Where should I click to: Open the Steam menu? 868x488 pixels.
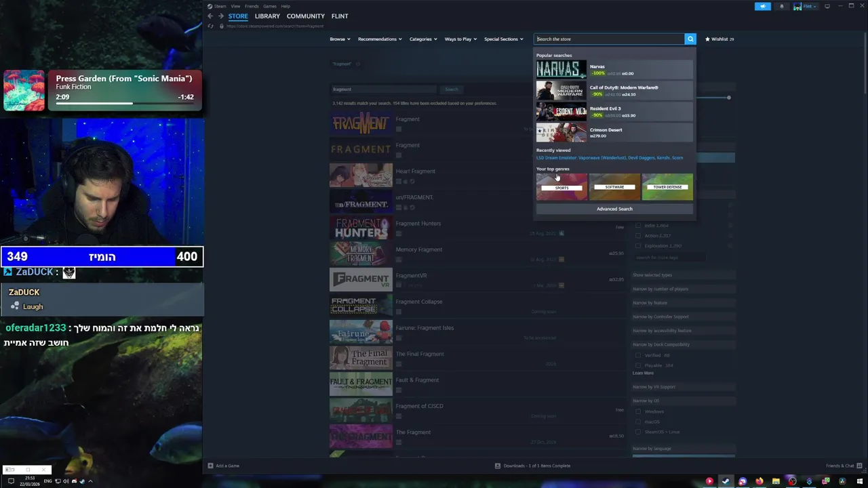click(x=220, y=6)
